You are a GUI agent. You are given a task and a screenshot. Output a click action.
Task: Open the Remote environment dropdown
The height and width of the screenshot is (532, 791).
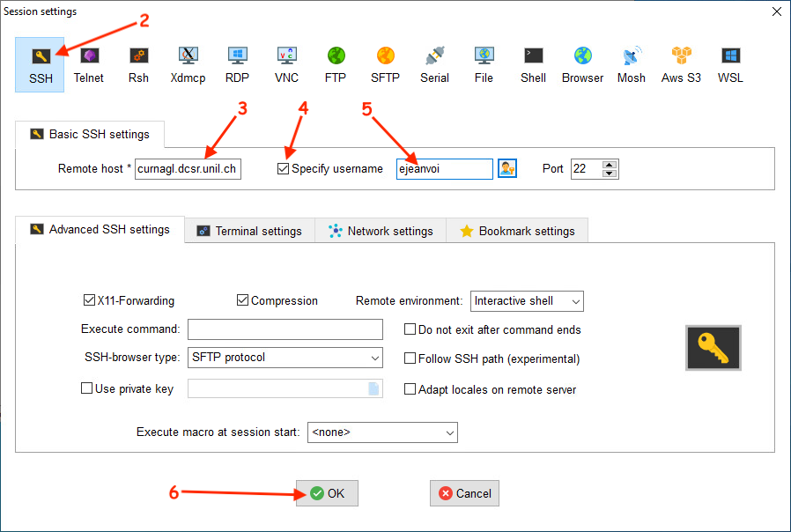(527, 301)
